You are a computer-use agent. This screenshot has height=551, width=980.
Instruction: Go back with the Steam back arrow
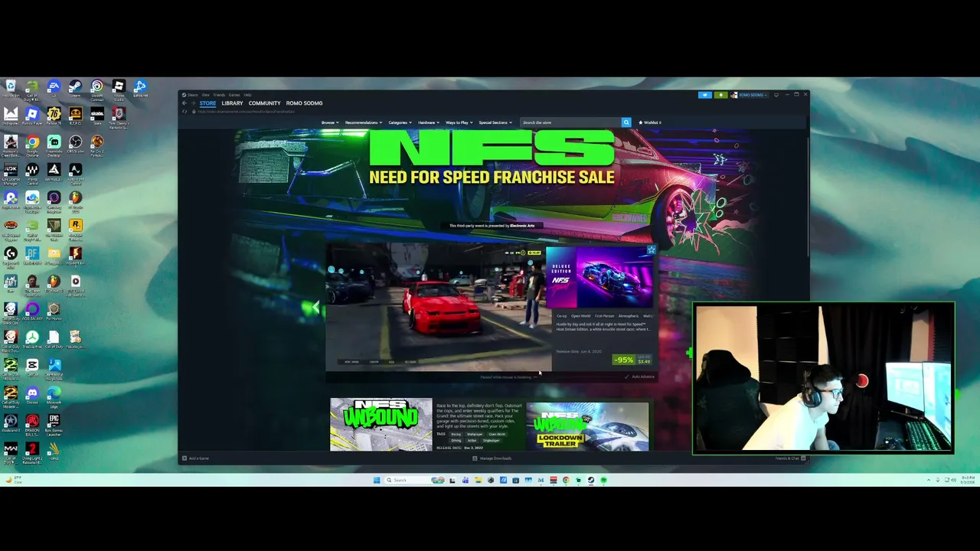click(x=185, y=103)
